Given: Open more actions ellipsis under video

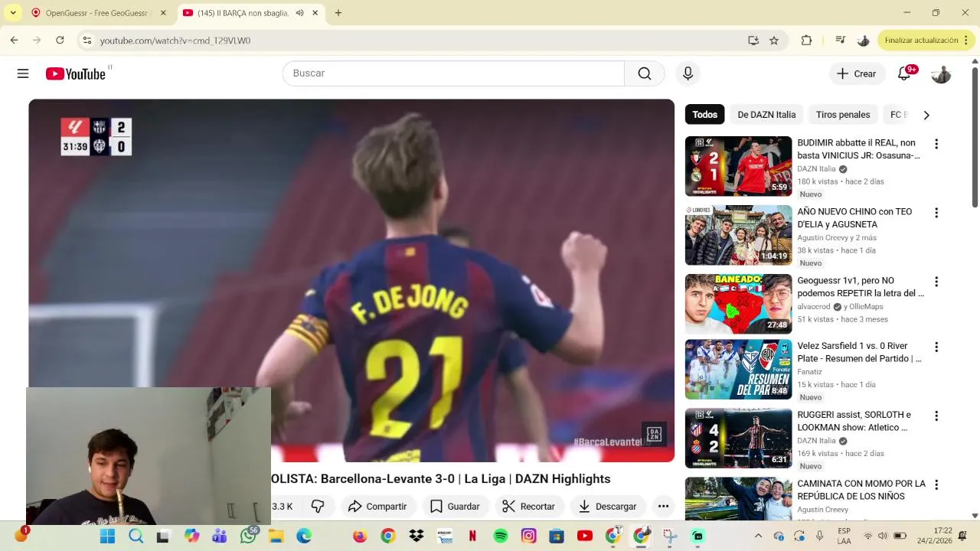Looking at the screenshot, I should pyautogui.click(x=663, y=507).
